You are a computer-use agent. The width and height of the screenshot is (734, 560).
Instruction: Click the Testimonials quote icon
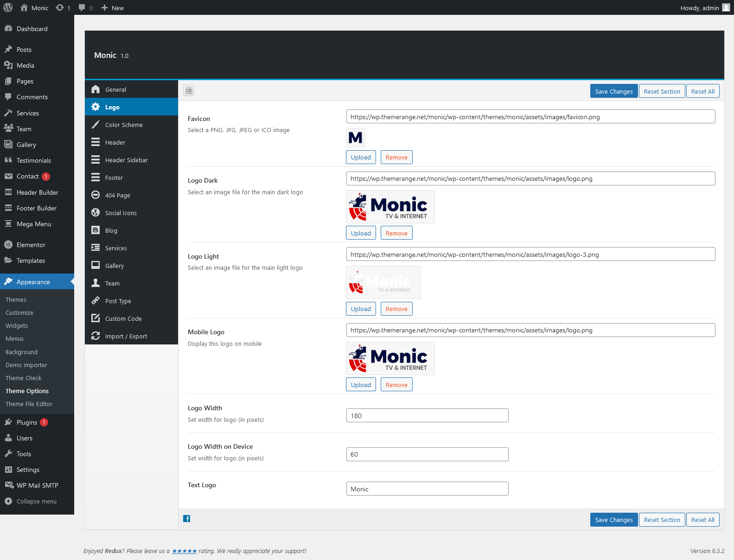[x=8, y=160]
